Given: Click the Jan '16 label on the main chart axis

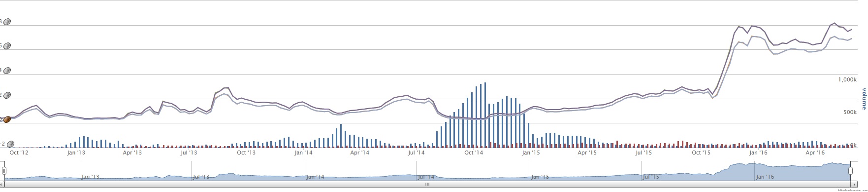Looking at the screenshot, I should pos(758,153).
